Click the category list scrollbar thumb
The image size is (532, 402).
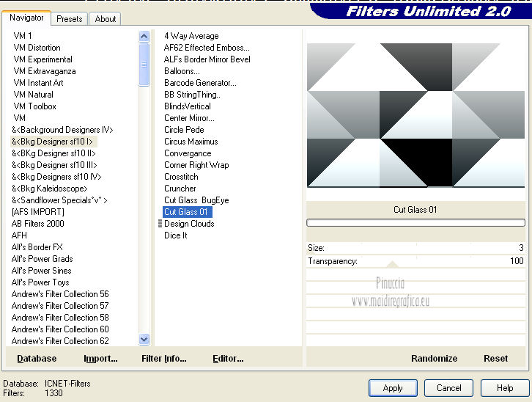tap(144, 64)
